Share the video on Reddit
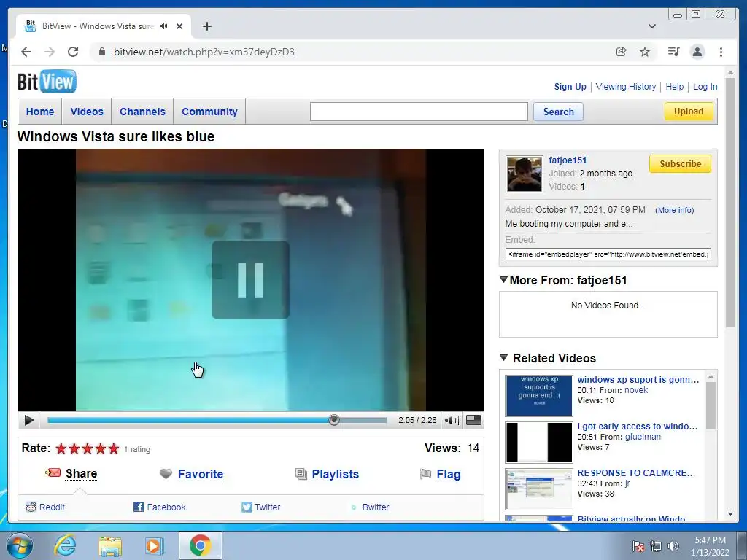Screen dimensions: 747x560 pos(52,507)
